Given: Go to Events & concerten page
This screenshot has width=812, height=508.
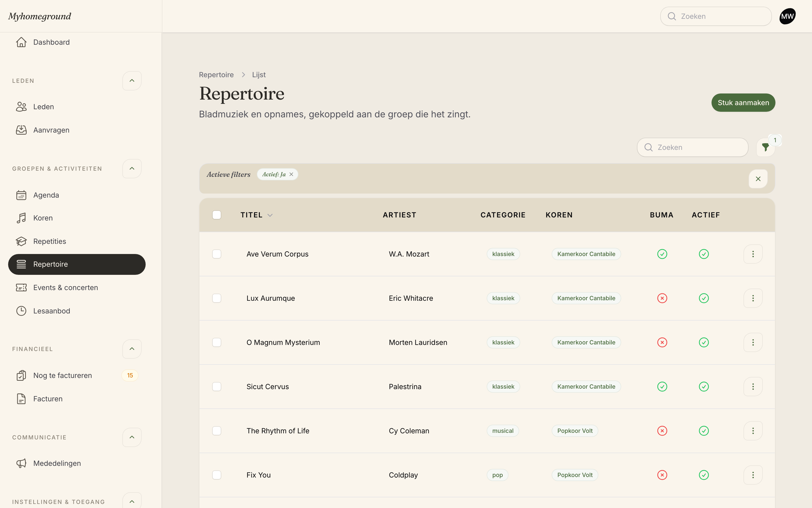Looking at the screenshot, I should (77, 288).
